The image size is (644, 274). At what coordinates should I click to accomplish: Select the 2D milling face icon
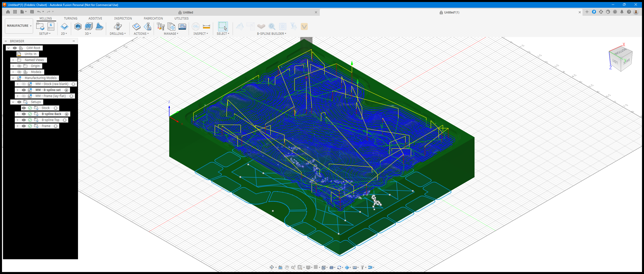[64, 26]
